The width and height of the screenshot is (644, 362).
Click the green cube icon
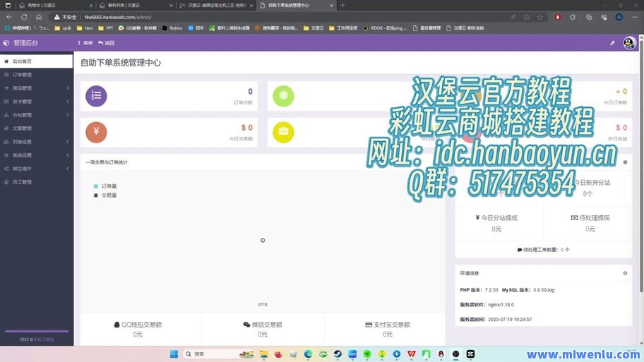[x=283, y=96]
